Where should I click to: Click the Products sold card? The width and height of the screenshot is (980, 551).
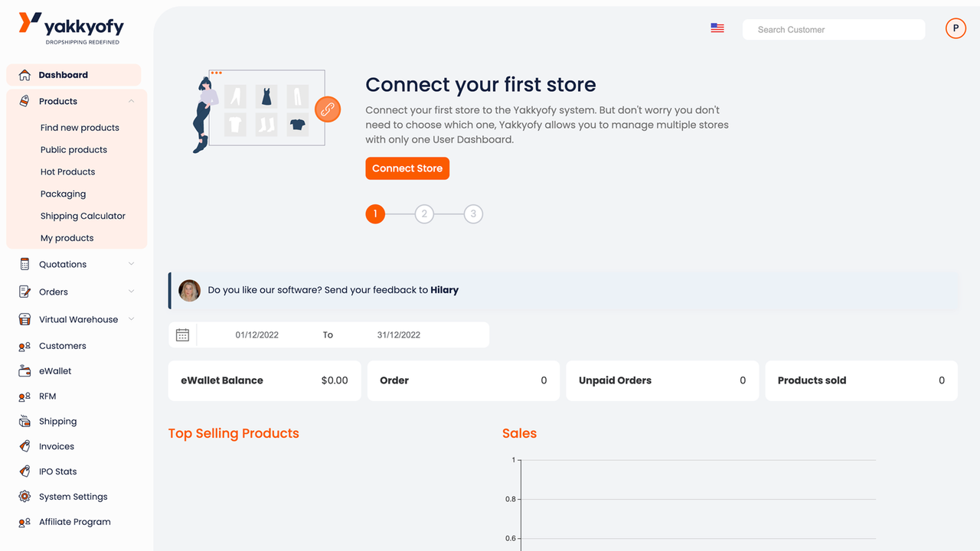coord(861,380)
